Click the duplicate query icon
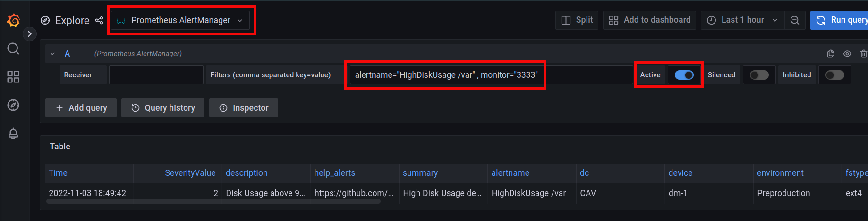This screenshot has height=221, width=868. point(831,54)
